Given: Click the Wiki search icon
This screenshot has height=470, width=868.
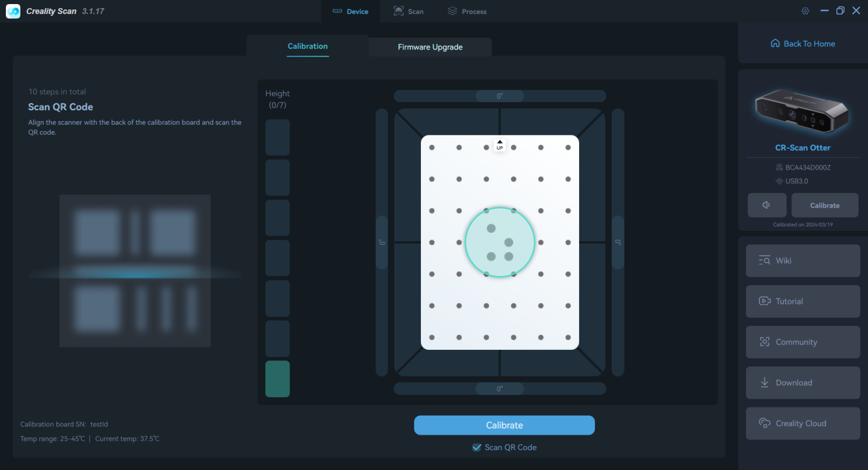Looking at the screenshot, I should pos(765,261).
